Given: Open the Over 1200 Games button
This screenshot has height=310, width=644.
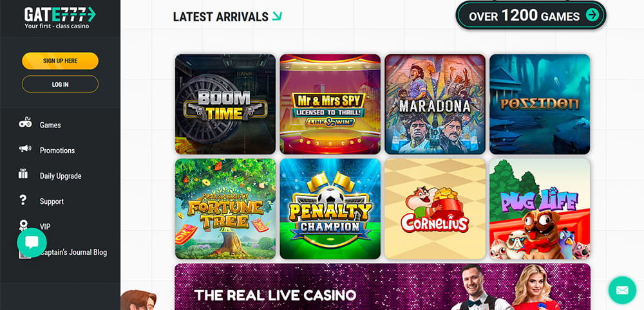Looking at the screenshot, I should [x=531, y=15].
